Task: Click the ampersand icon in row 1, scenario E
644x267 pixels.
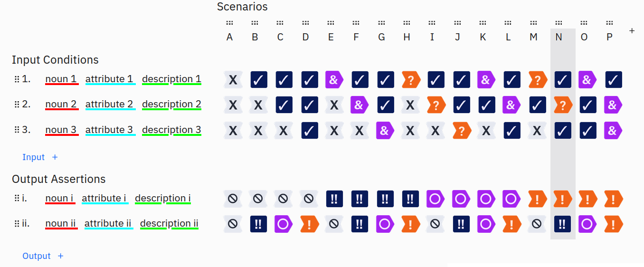Action: pos(334,80)
